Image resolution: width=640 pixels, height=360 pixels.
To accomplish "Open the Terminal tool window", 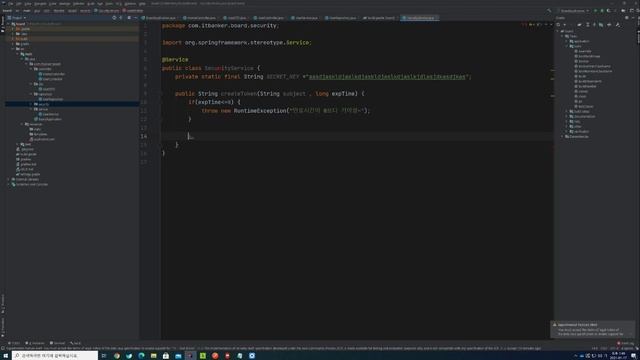I will pos(58,343).
